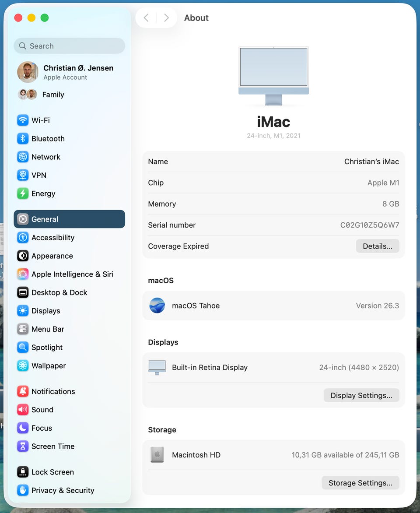Open the Displays sun icon
420x513 pixels.
[23, 310]
